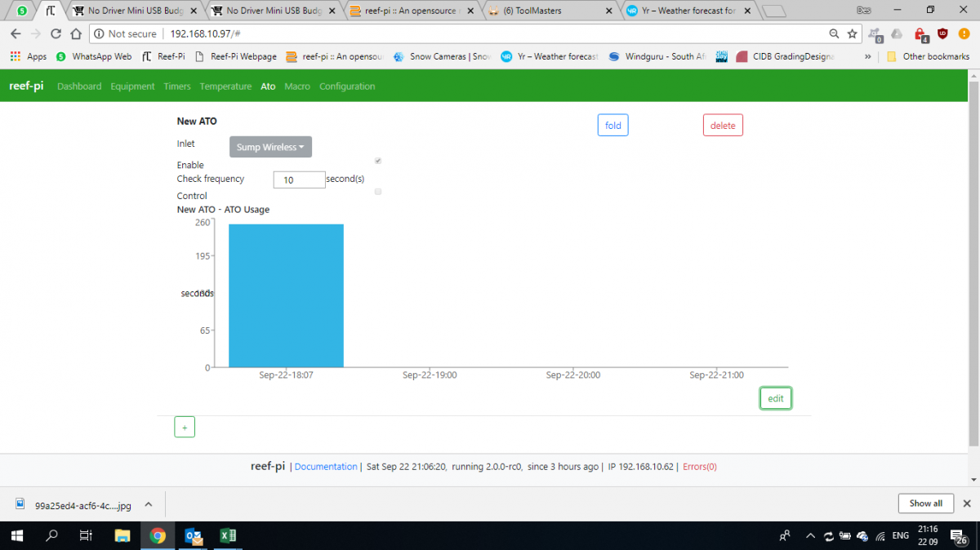Open the Windguru bookmark
Viewport: 980px width, 550px height.
tap(657, 56)
